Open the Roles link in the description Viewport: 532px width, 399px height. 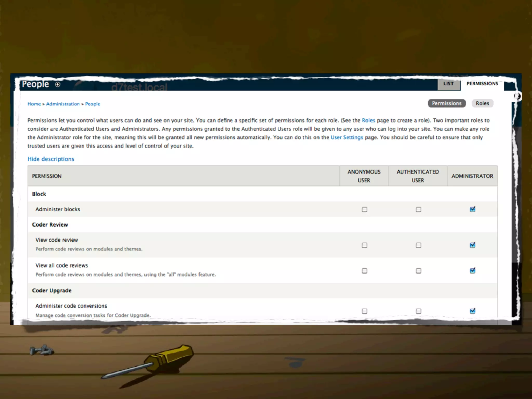[368, 120]
